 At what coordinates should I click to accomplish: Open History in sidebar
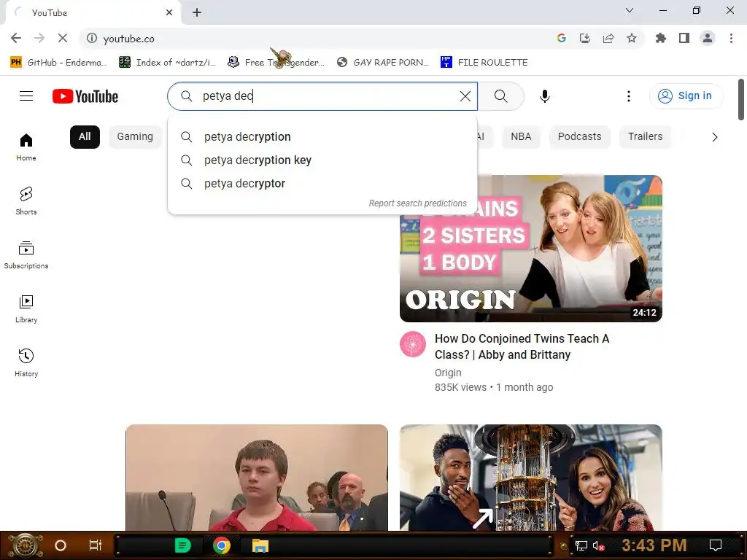(26, 363)
